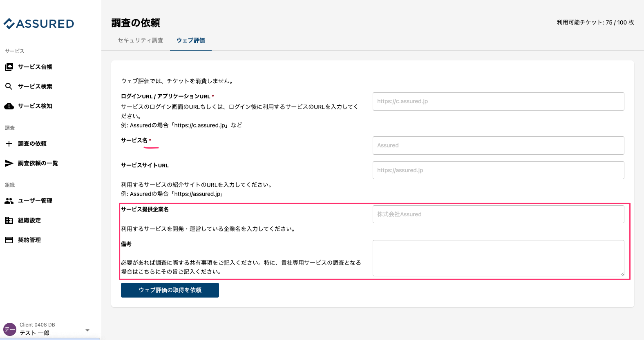Screen dimensions: 644x340
Task: Click the 調査の依頼 plus icon
Action: click(9, 144)
